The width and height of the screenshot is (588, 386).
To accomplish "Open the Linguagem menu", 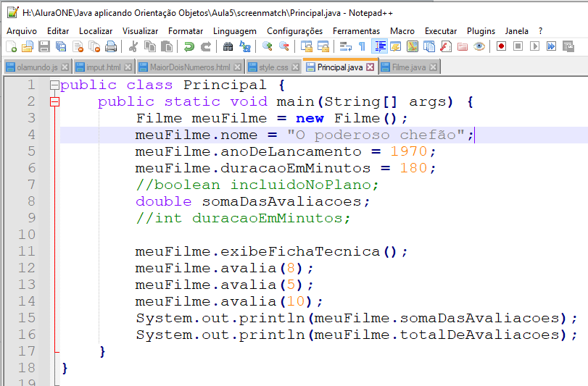I will (x=235, y=31).
